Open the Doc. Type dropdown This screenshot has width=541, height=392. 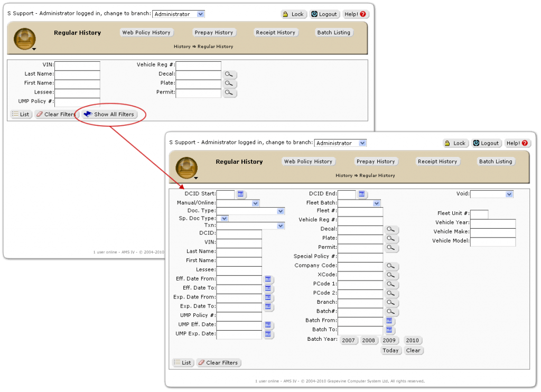(281, 211)
